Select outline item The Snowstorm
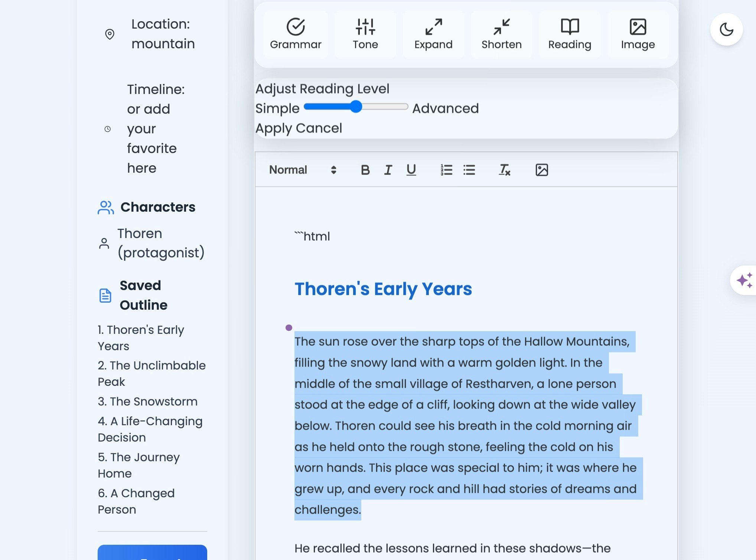Image resolution: width=756 pixels, height=560 pixels. pos(147,401)
